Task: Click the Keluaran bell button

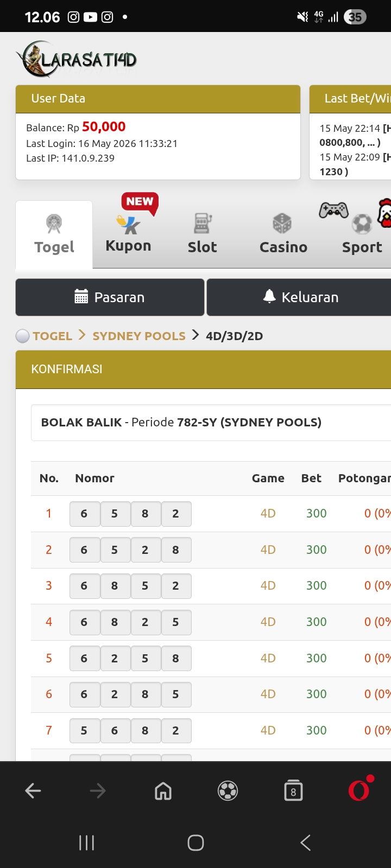Action: point(300,297)
